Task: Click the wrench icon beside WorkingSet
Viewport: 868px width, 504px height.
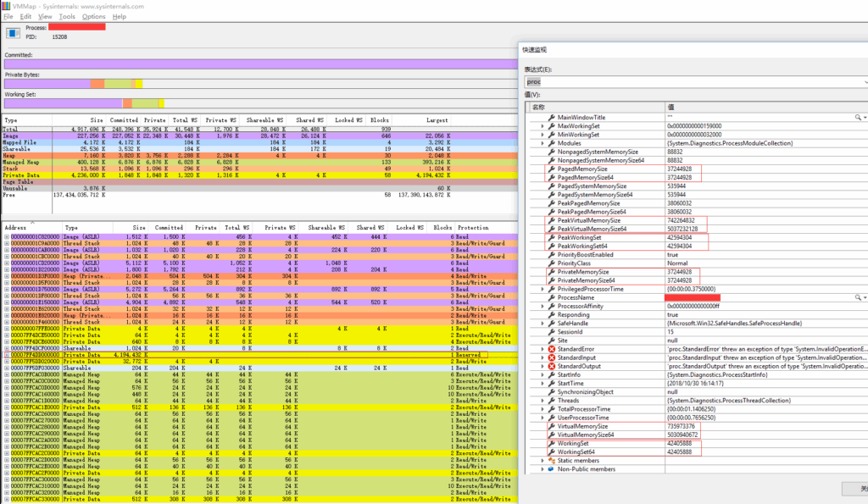Action: click(x=551, y=444)
